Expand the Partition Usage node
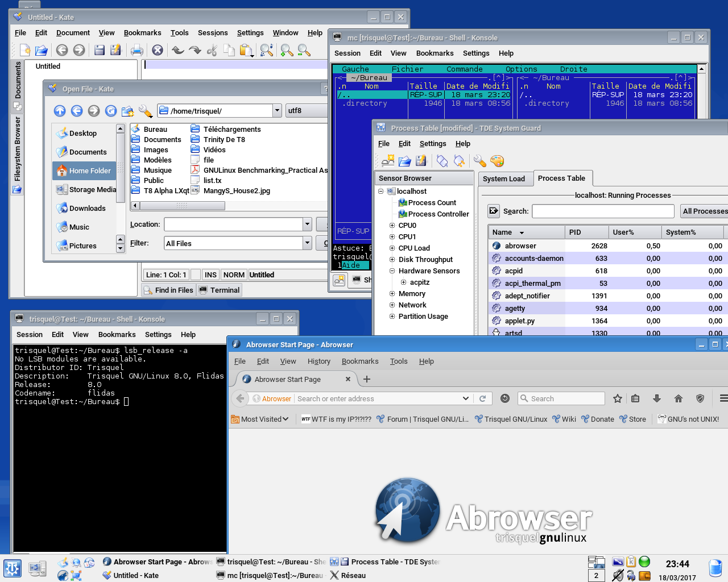Screen dimensions: 728x582 point(392,317)
